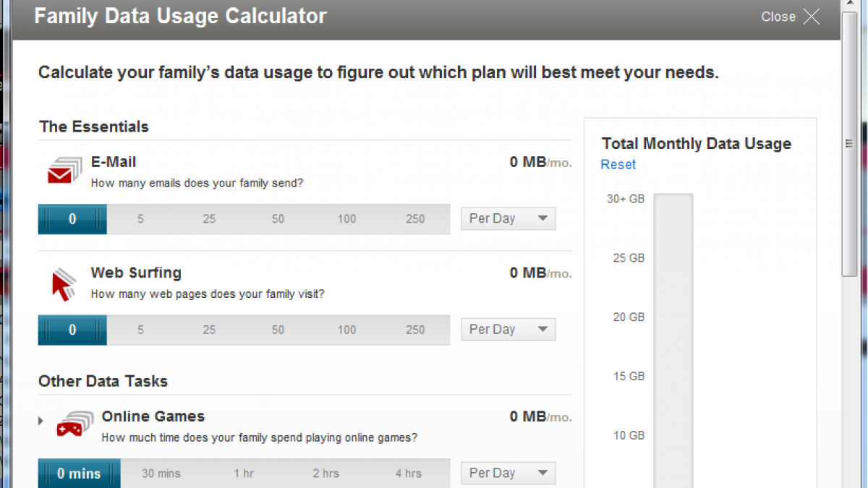Set Online Games slider to 30 mins
868x488 pixels.
pyautogui.click(x=161, y=474)
